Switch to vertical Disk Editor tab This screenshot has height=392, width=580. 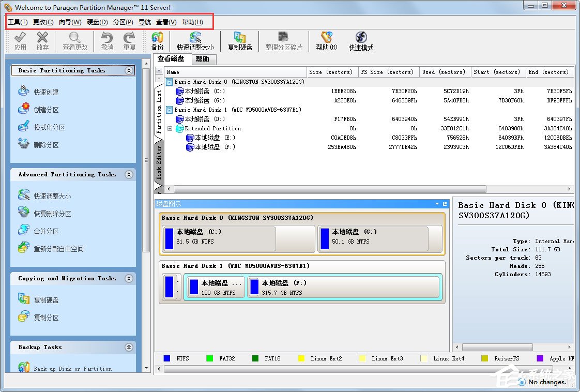pyautogui.click(x=159, y=163)
